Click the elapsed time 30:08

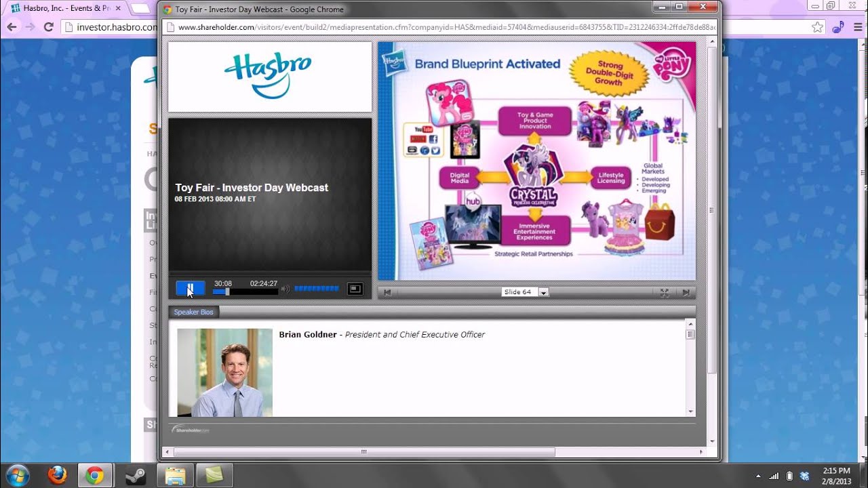(223, 283)
